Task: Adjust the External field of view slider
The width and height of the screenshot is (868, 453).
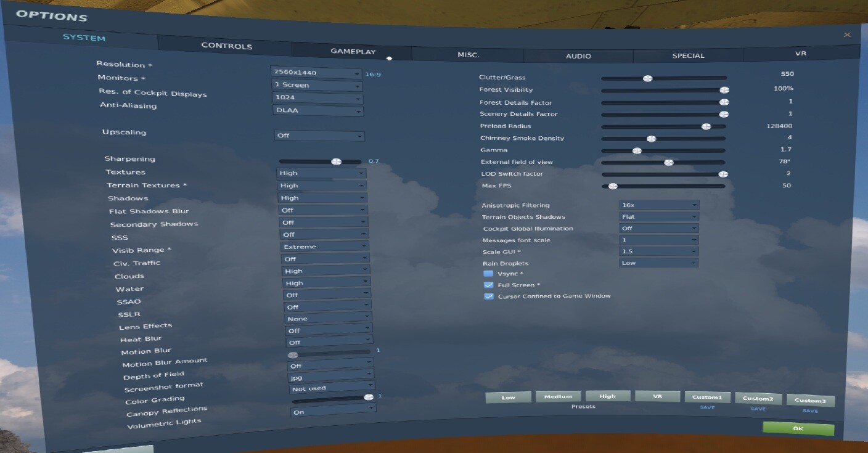Action: [x=664, y=163]
